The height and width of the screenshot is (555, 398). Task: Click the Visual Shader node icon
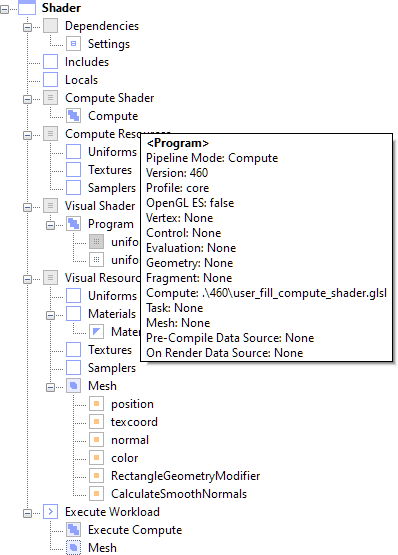(51, 206)
